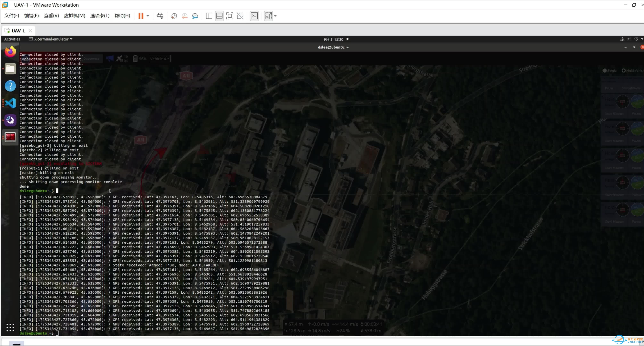Screen dimensions: 644x346
Task: Open the clock showing 9月3 15:30
Action: coord(333,39)
